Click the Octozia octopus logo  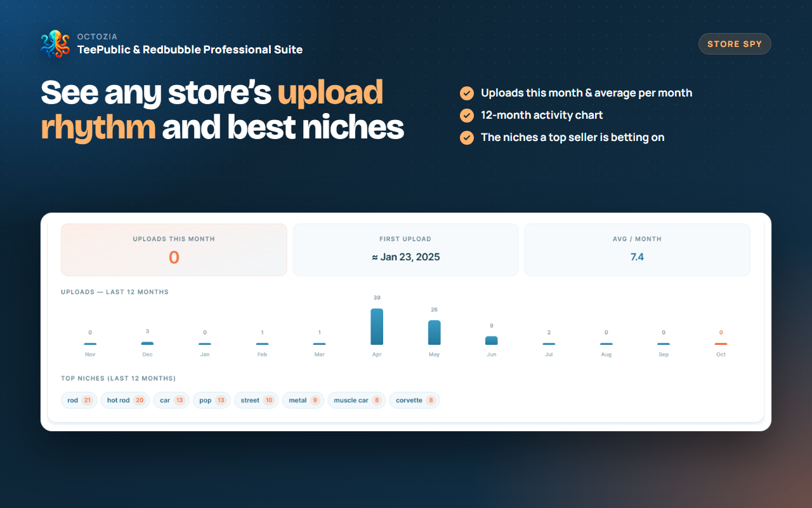point(55,44)
